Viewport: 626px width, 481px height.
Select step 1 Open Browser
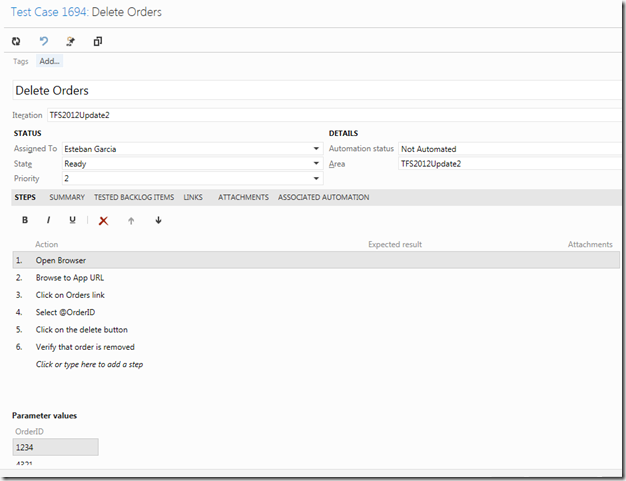[x=316, y=260]
